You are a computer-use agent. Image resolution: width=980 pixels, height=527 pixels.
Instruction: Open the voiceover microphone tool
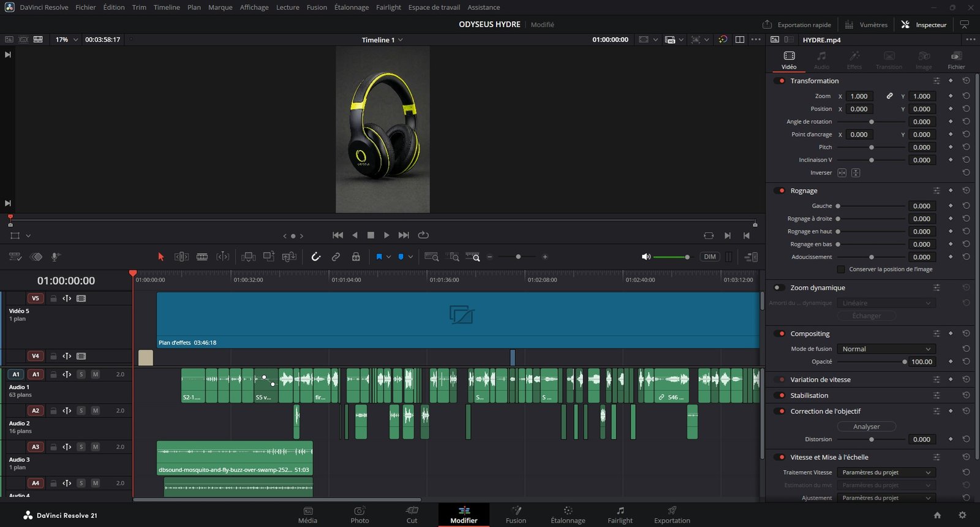[x=55, y=257]
